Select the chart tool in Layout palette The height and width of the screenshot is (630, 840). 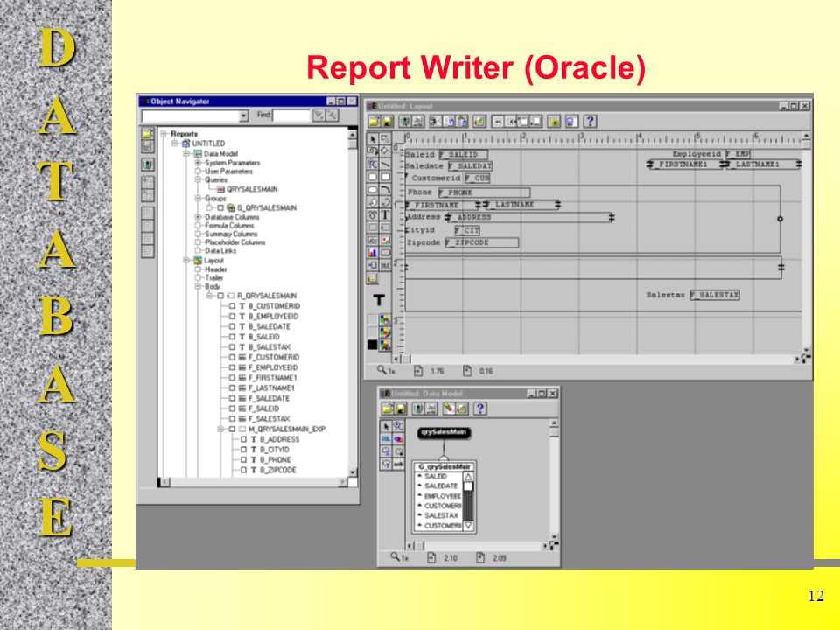coord(373,252)
